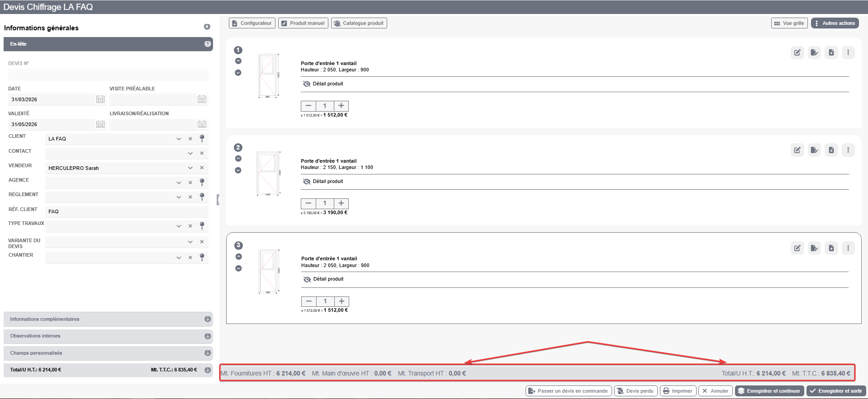
Task: Click pin icon next to AGENCE
Action: (202, 182)
